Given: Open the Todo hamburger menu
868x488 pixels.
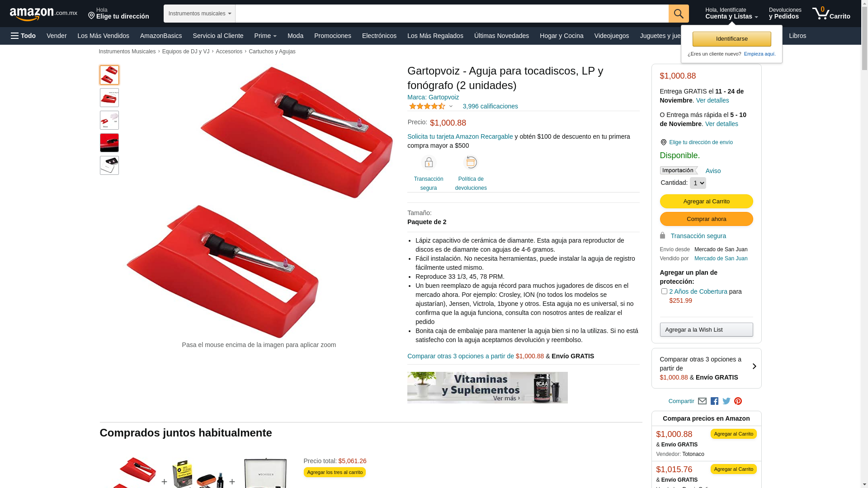Looking at the screenshot, I should click(x=23, y=36).
